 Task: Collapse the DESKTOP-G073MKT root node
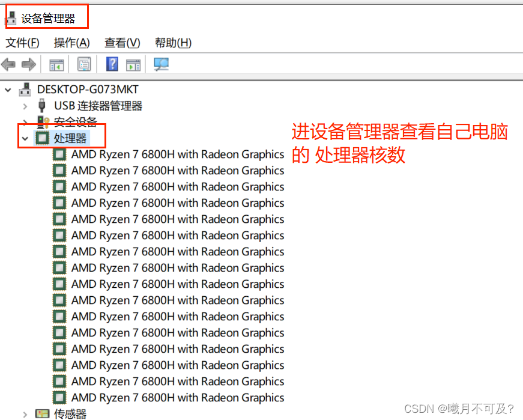coord(8,90)
